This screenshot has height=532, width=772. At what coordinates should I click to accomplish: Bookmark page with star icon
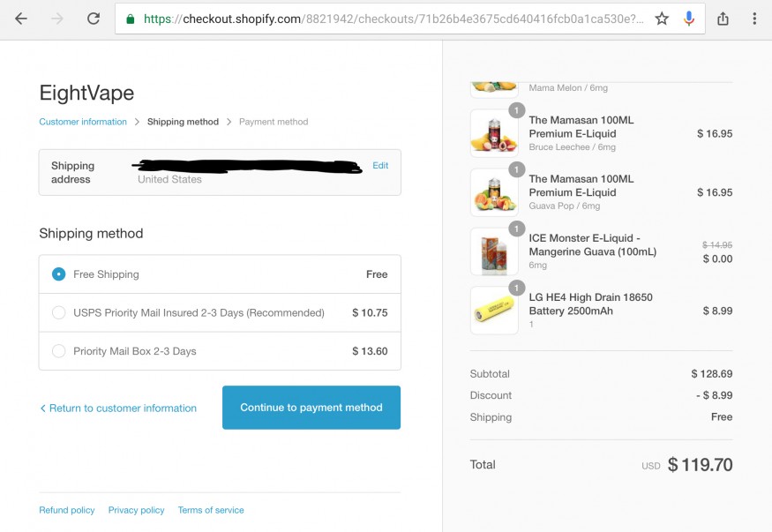(662, 19)
